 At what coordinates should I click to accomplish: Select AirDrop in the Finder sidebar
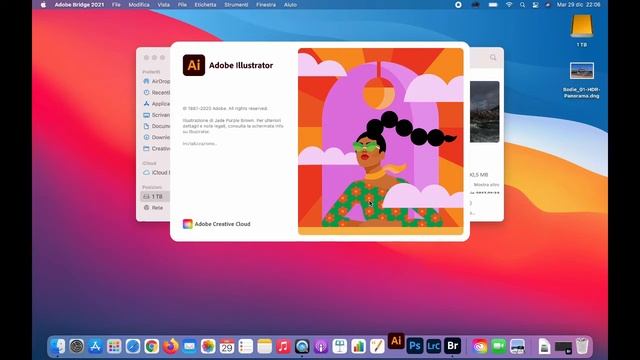click(x=156, y=81)
